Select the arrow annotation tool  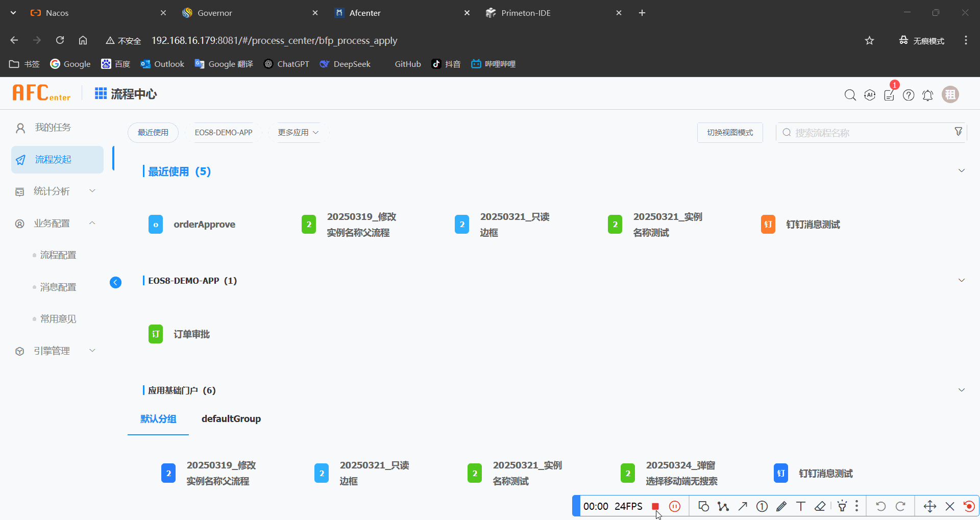(x=743, y=506)
